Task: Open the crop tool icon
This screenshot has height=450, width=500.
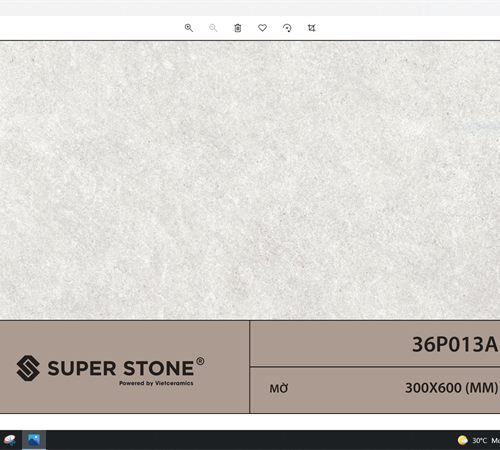Action: (x=311, y=28)
